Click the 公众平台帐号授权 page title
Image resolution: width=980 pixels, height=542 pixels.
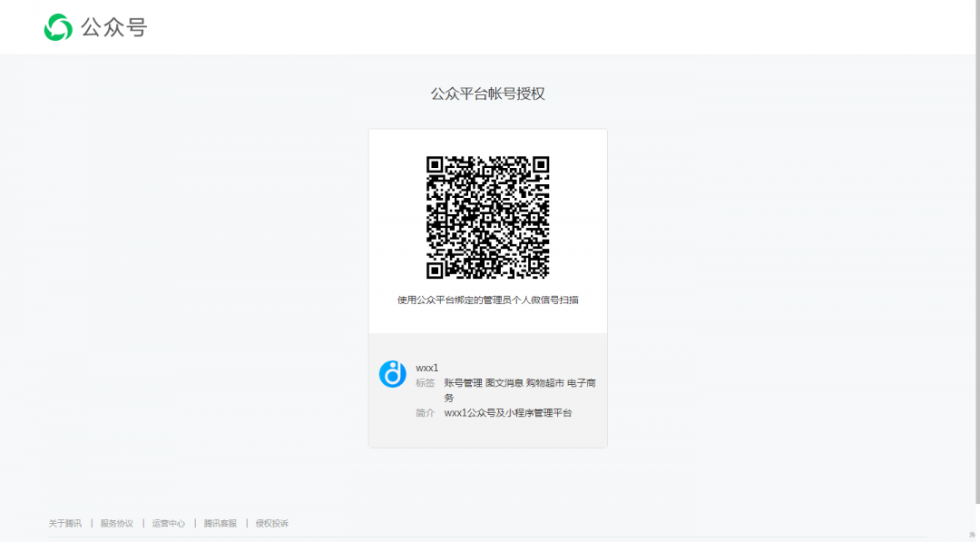pos(487,94)
